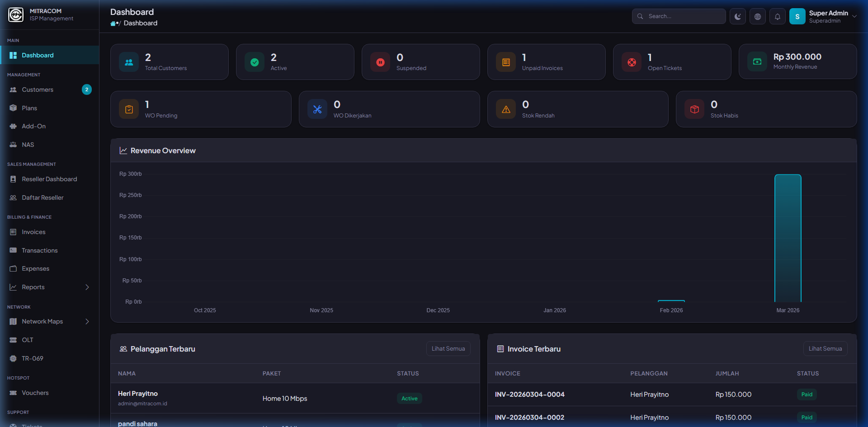
Task: Click the Total Customers stat icon
Action: [x=128, y=62]
